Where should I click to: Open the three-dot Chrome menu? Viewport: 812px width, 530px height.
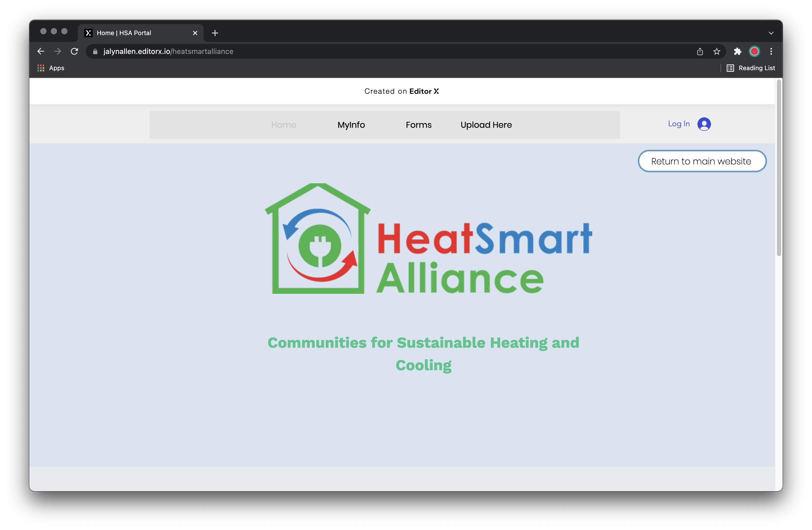point(771,51)
